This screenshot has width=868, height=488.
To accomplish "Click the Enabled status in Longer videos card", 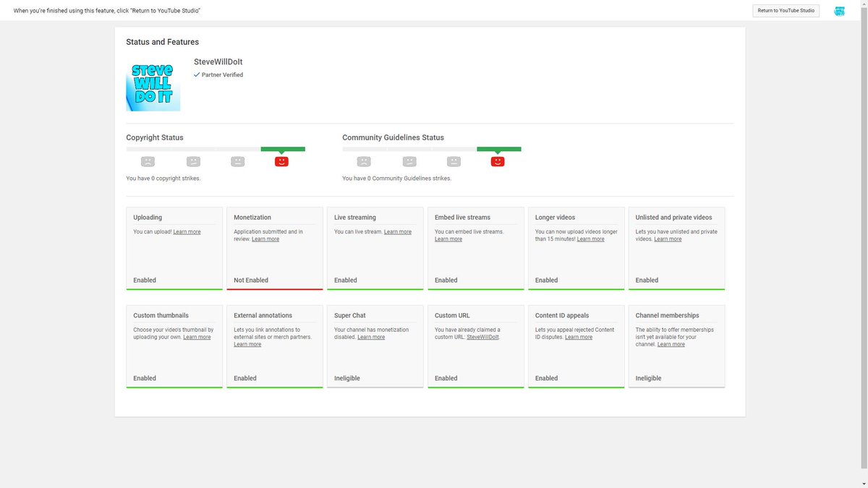I will coord(547,281).
